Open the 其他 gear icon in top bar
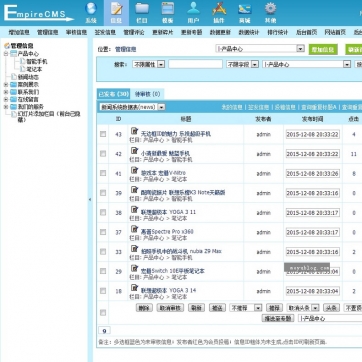The width and height of the screenshot is (362, 362). pyautogui.click(x=270, y=9)
